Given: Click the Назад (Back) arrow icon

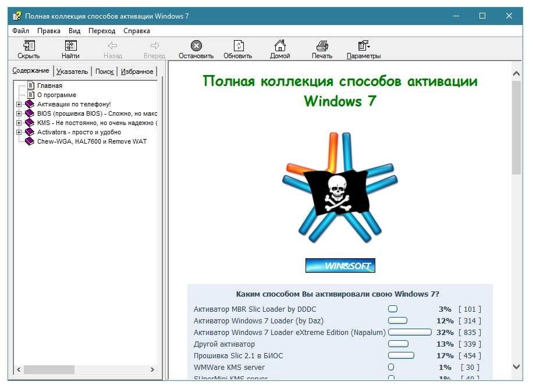Looking at the screenshot, I should pyautogui.click(x=112, y=45).
